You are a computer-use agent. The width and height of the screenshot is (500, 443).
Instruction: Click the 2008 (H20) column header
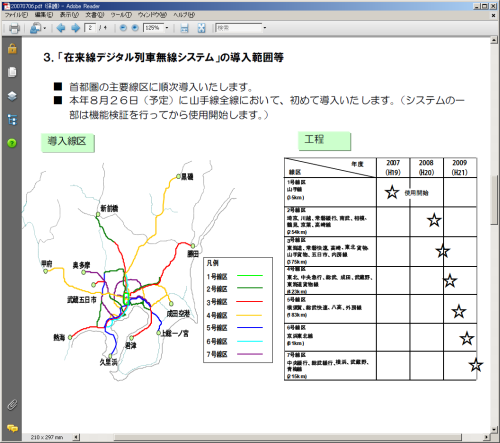426,167
